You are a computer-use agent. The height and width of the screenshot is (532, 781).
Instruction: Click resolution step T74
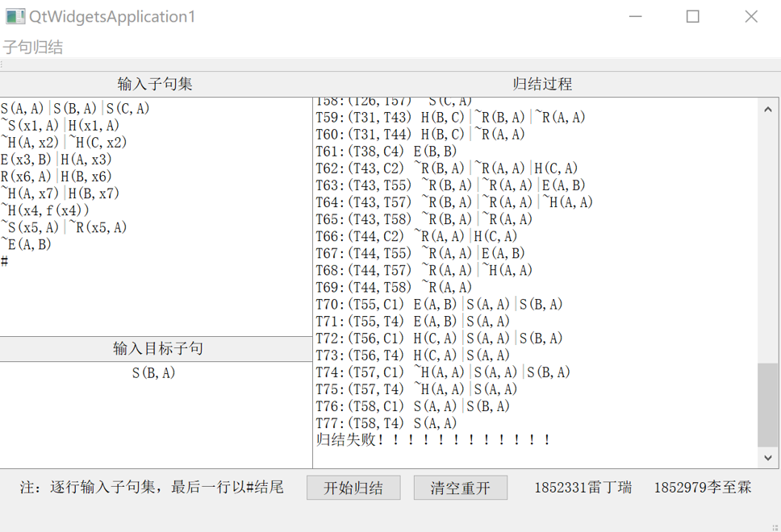[443, 372]
